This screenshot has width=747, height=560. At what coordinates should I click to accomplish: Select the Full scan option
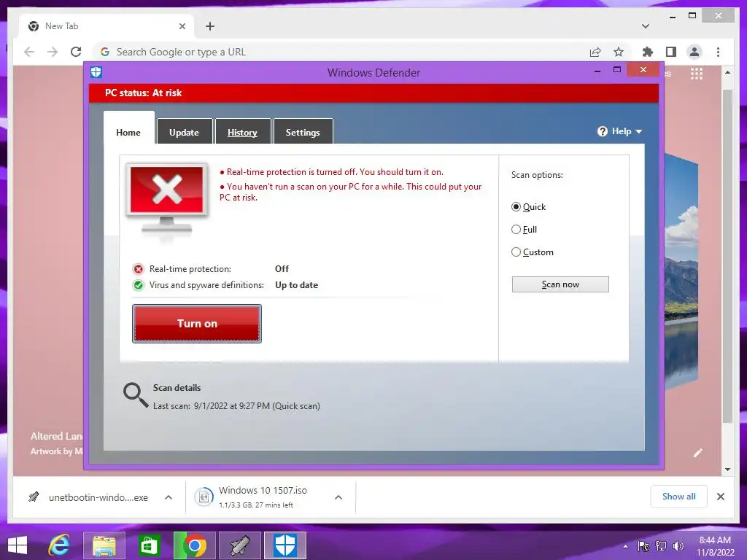pyautogui.click(x=516, y=230)
